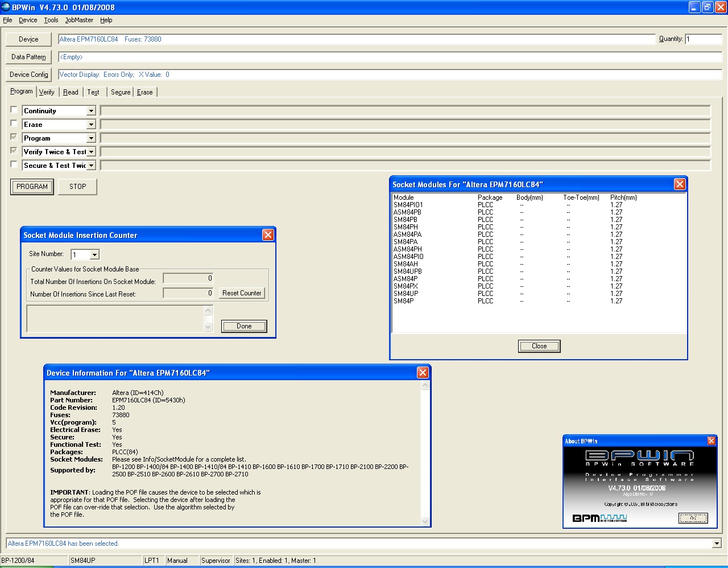Close the About BPWin dialog
728x568 pixels.
(x=711, y=441)
